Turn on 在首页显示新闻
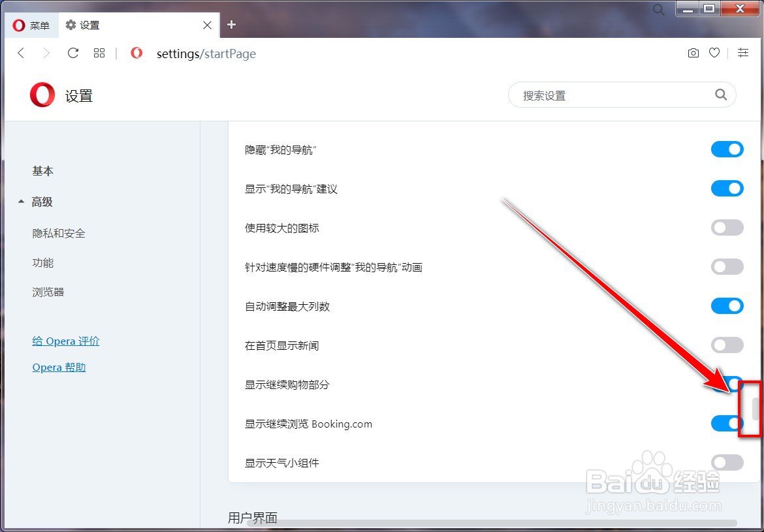Image resolution: width=764 pixels, height=532 pixels. pyautogui.click(x=727, y=345)
